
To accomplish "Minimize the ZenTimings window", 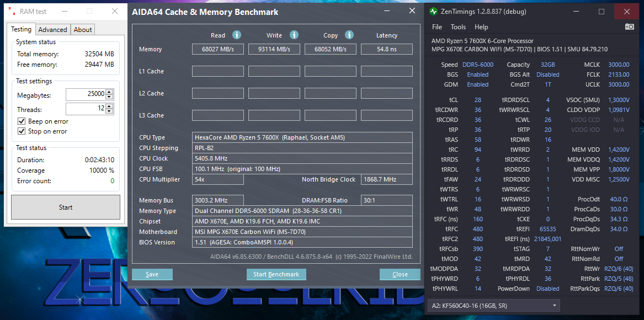I will click(x=576, y=12).
